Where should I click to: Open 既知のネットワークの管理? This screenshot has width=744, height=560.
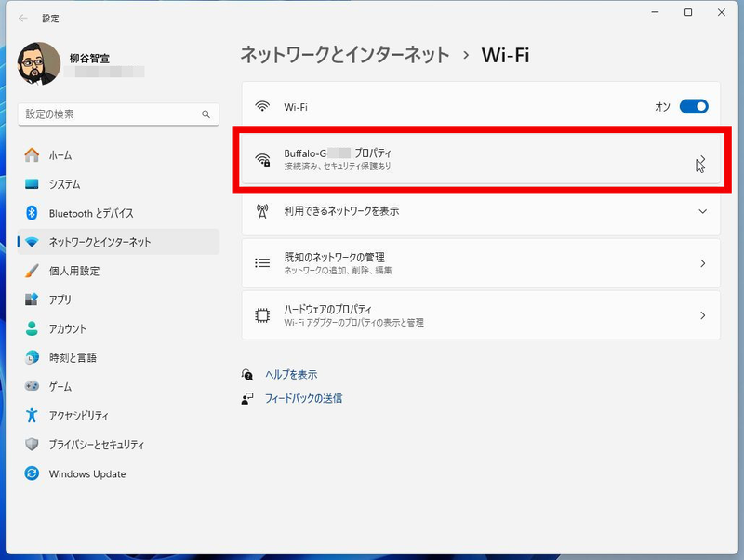point(481,263)
